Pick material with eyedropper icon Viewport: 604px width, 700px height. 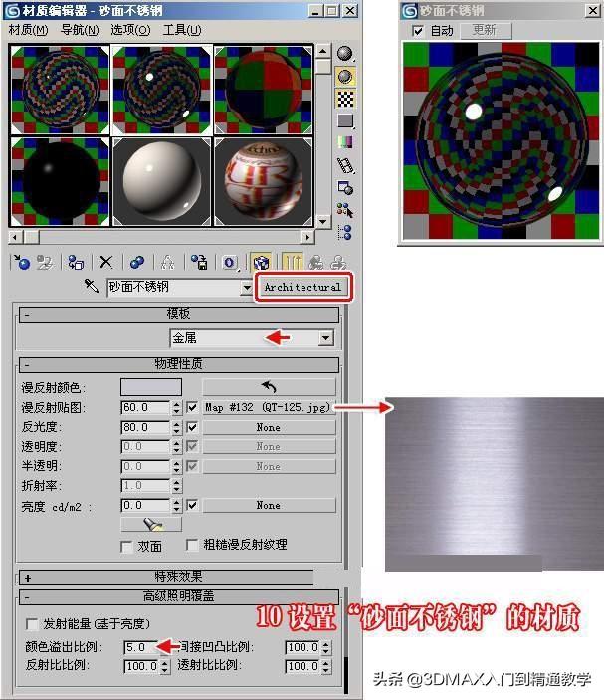coord(92,287)
